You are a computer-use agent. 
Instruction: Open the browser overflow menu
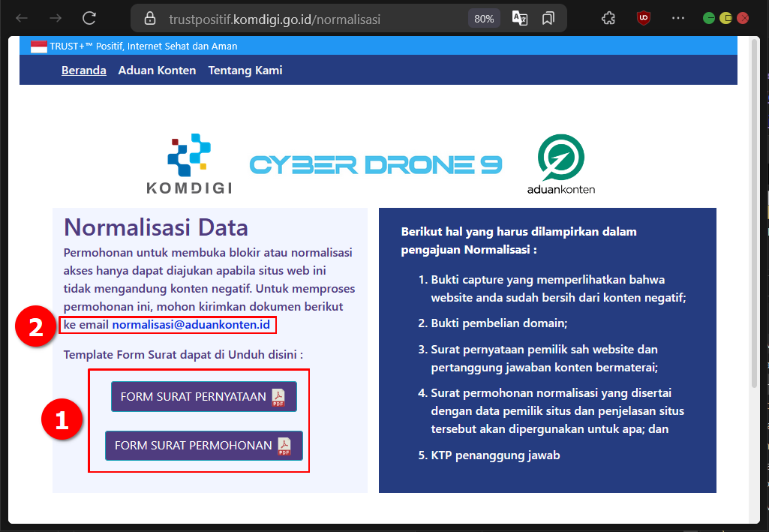click(x=678, y=17)
